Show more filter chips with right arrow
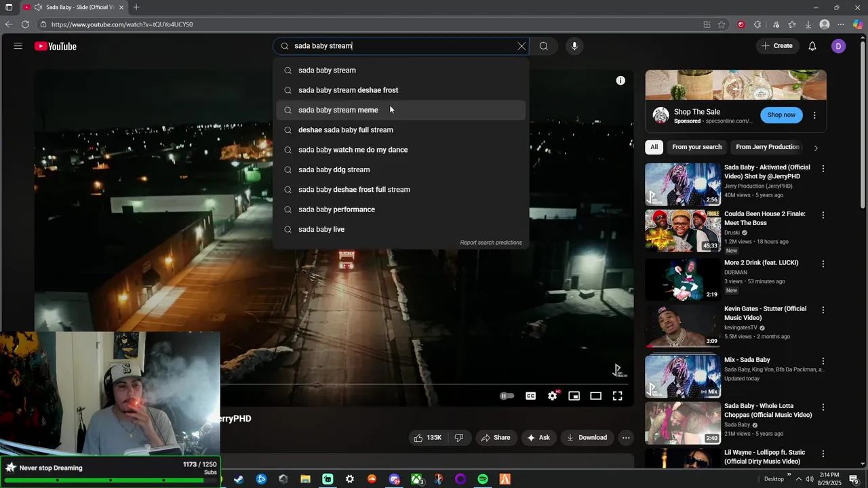Screen dimensions: 868x488 (816, 148)
